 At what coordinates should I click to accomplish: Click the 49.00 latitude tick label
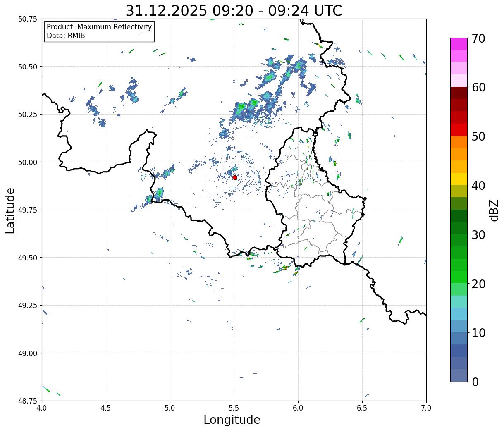click(27, 353)
